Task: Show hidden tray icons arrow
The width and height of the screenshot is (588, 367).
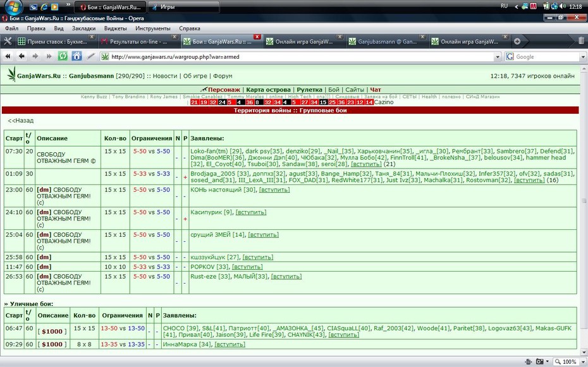Action: pos(517,6)
